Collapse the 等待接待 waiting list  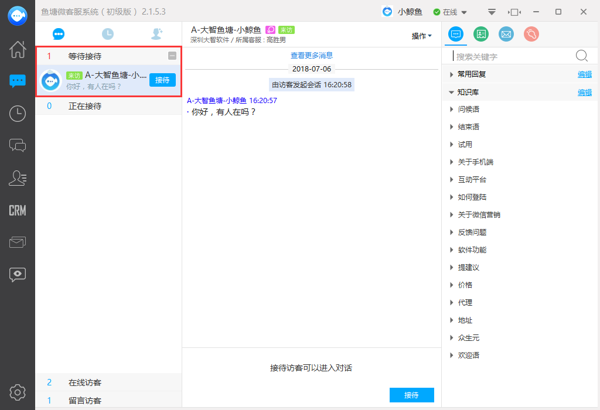coord(172,56)
